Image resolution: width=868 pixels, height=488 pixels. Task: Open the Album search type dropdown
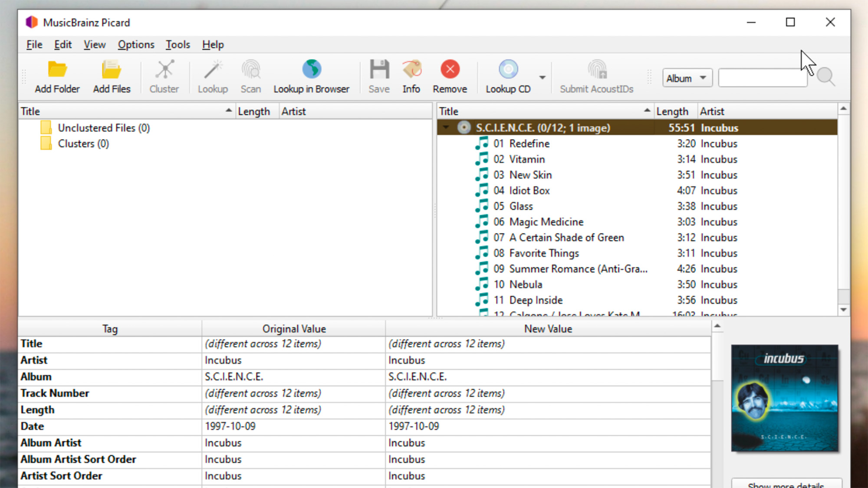[x=687, y=78]
